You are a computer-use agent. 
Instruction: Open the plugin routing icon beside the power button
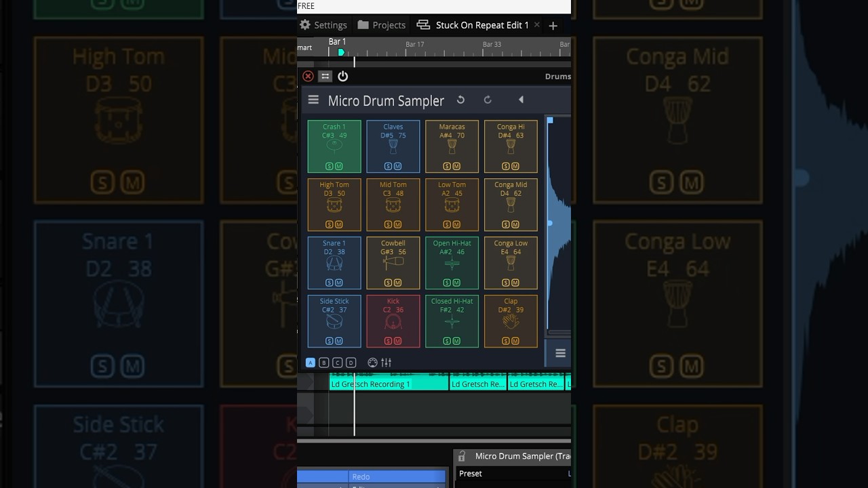point(325,76)
